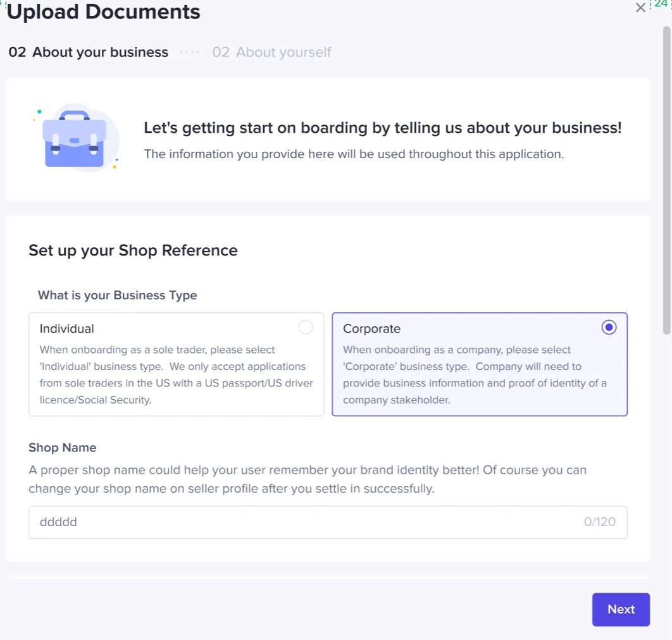This screenshot has height=640, width=672.
Task: Click the 'What is your Business Type' label
Action: [x=117, y=295]
